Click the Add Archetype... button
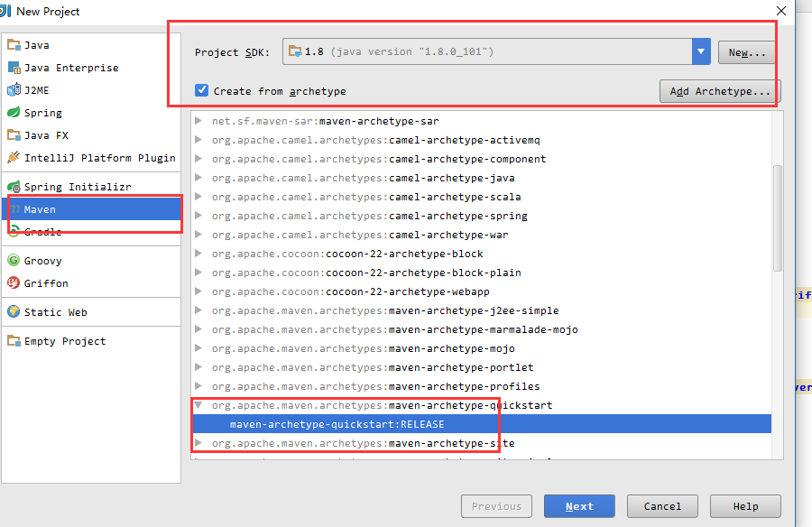The image size is (812, 527). click(x=720, y=91)
